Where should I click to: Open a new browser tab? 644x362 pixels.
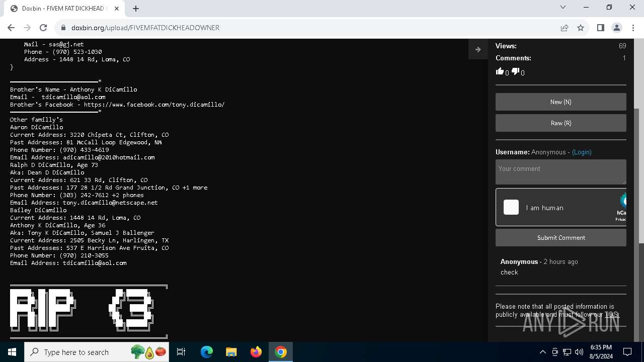[136, 8]
